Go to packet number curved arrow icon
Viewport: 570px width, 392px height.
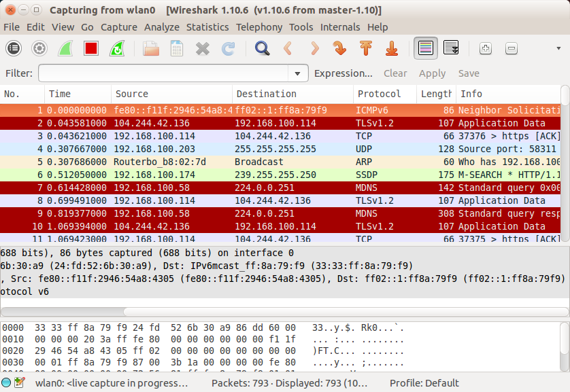pos(339,48)
